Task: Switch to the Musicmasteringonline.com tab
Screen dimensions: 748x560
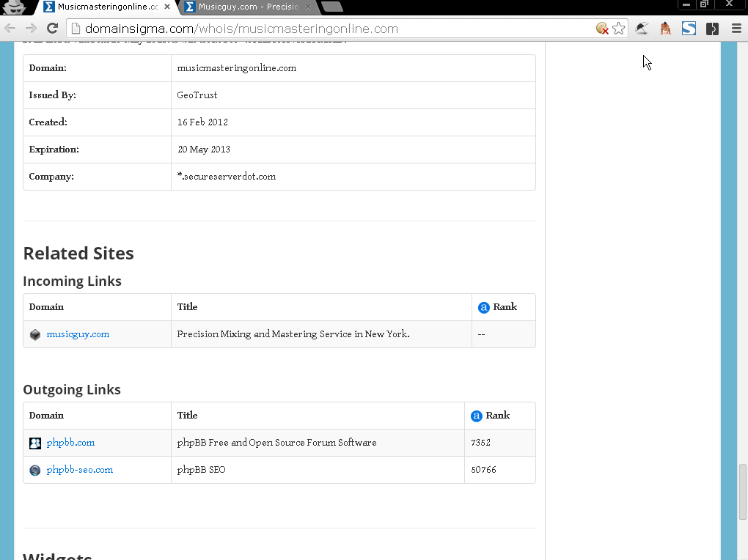Action: coord(106,7)
